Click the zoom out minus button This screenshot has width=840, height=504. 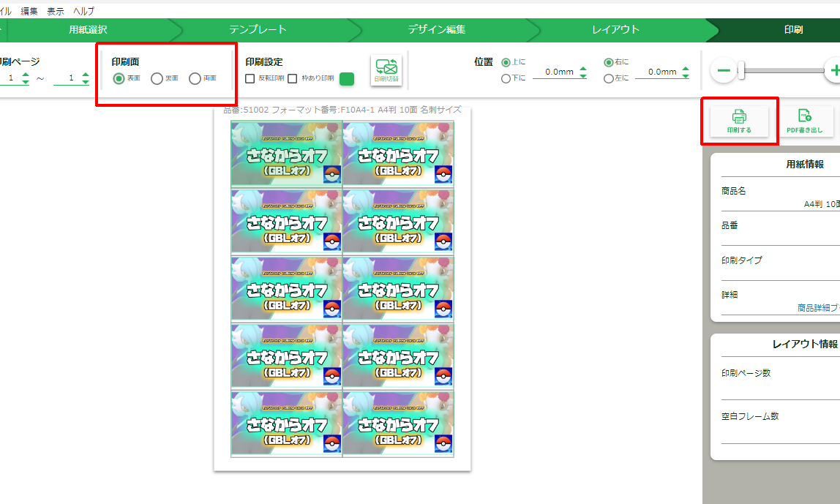pyautogui.click(x=723, y=70)
